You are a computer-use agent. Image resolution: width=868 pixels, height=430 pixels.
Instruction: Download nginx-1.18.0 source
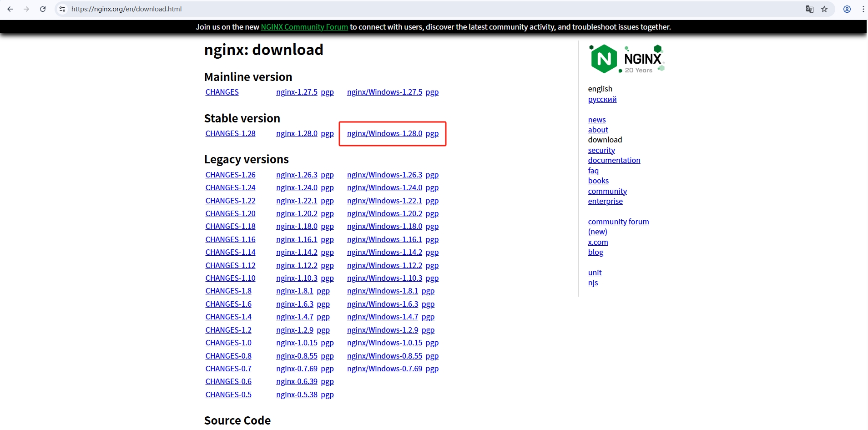(297, 226)
